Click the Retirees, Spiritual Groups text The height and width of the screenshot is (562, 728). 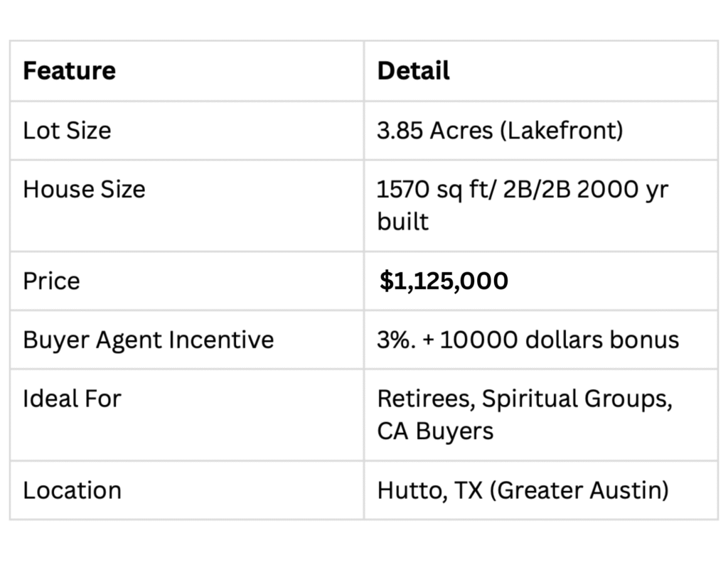click(525, 399)
